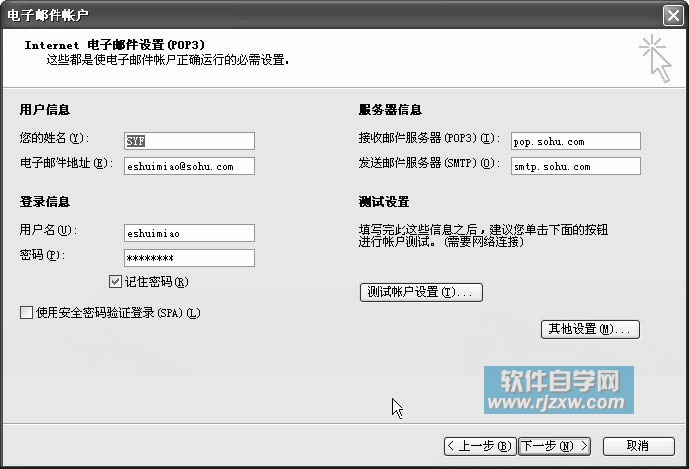Click the 取消 button
Image resolution: width=689 pixels, height=469 pixels.
pyautogui.click(x=638, y=446)
